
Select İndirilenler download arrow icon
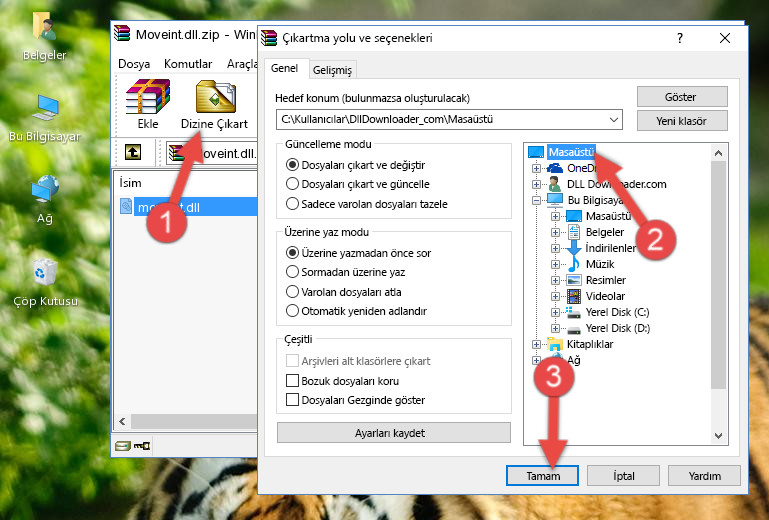tap(573, 248)
